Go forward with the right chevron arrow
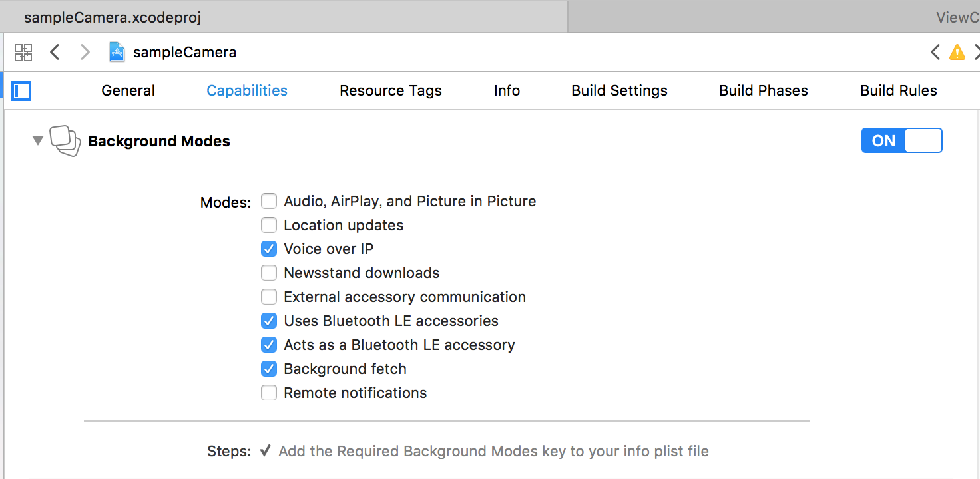980x479 pixels. tap(85, 52)
